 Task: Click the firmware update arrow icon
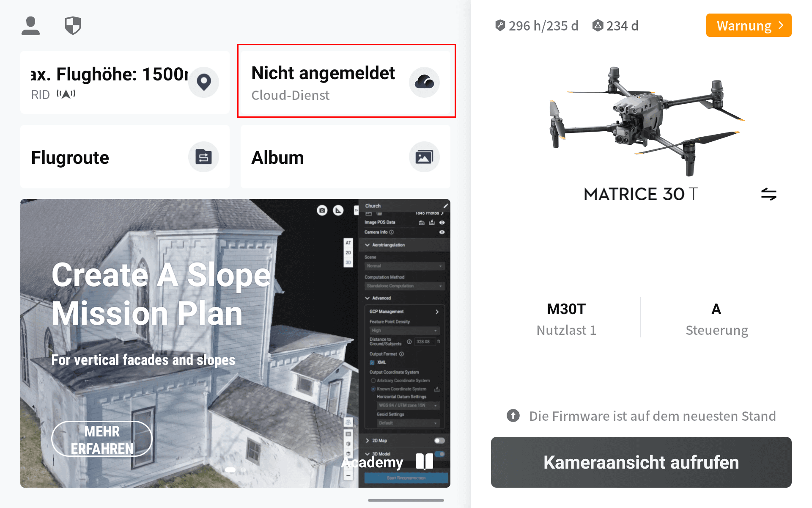point(513,416)
